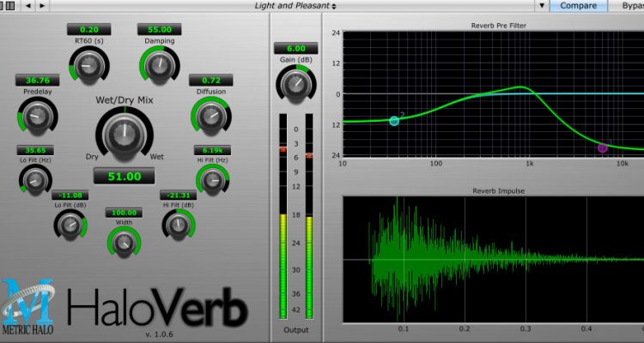The width and height of the screenshot is (644, 343).
Task: Go to the previous preset with left arrow
Action: pos(27,6)
